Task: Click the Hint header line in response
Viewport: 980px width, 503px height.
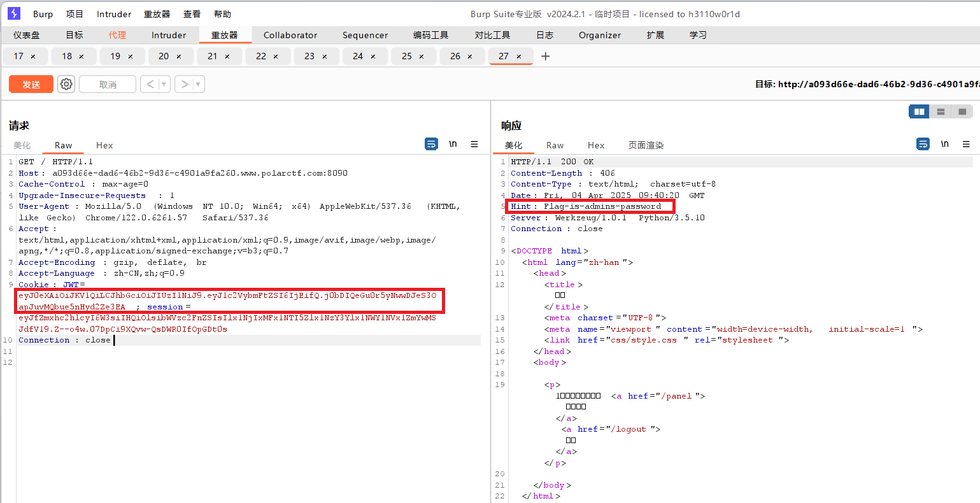Action: click(x=586, y=206)
